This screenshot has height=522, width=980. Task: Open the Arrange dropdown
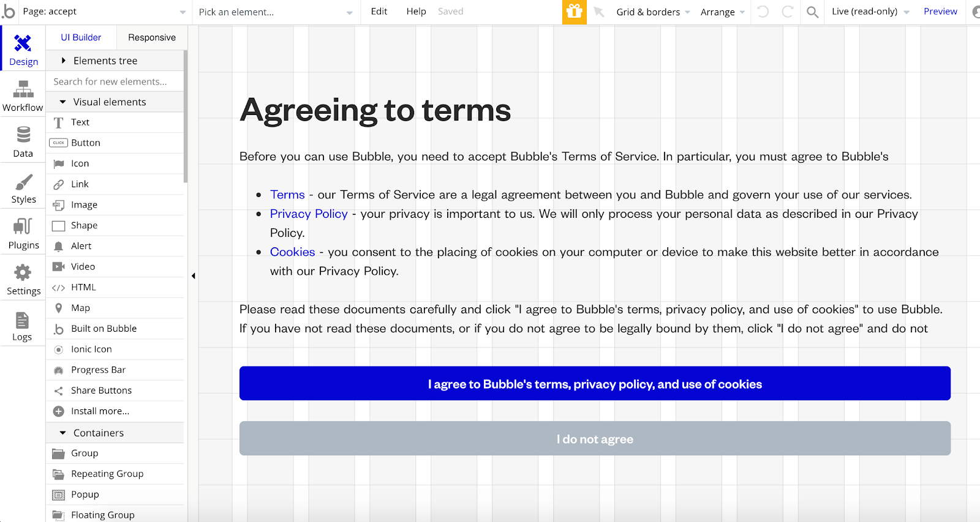click(723, 12)
